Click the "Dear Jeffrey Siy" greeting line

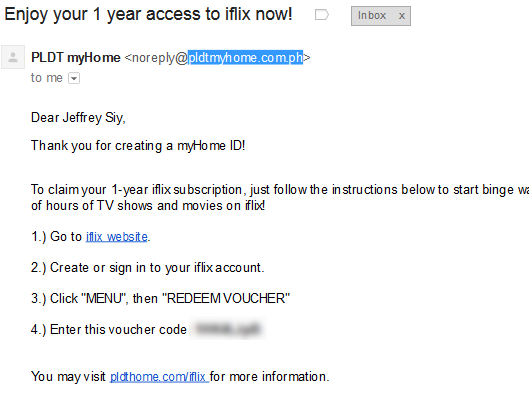tap(78, 118)
